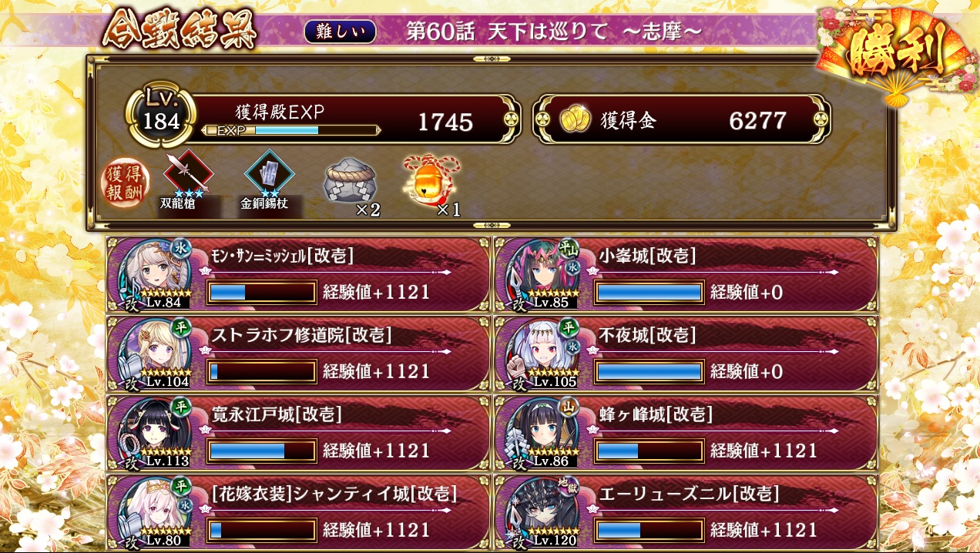Select the モン・サン=ミッシェル character portrait

(154, 275)
